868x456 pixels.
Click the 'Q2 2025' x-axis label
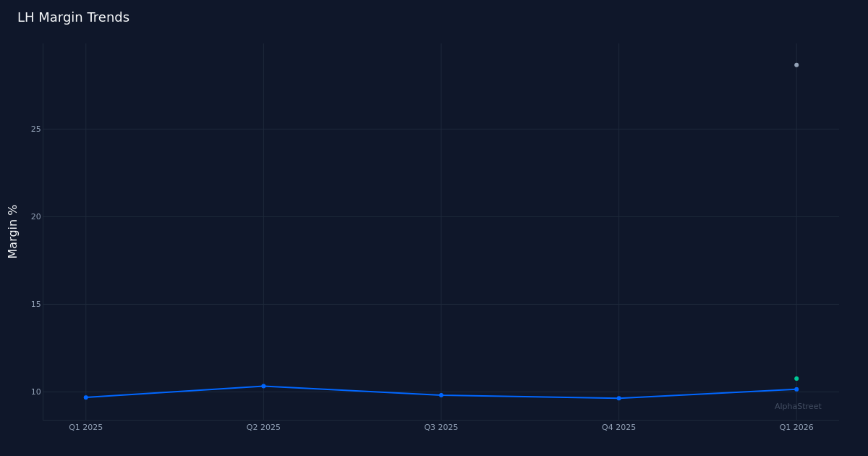[x=263, y=428]
